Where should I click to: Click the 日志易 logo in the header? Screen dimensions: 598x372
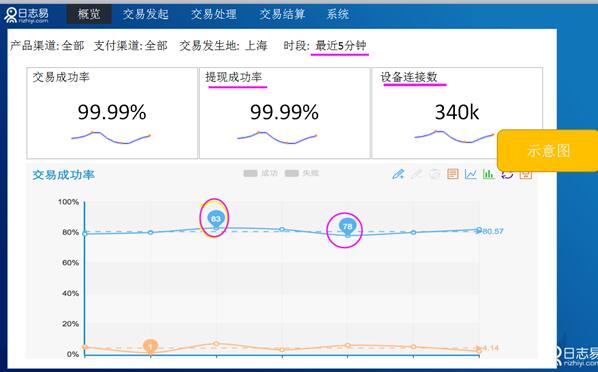(x=26, y=14)
